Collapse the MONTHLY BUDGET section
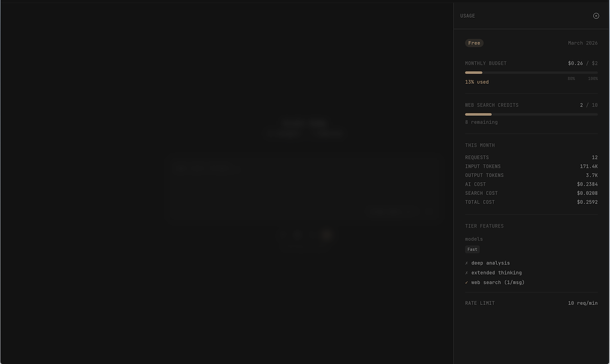 [486, 63]
